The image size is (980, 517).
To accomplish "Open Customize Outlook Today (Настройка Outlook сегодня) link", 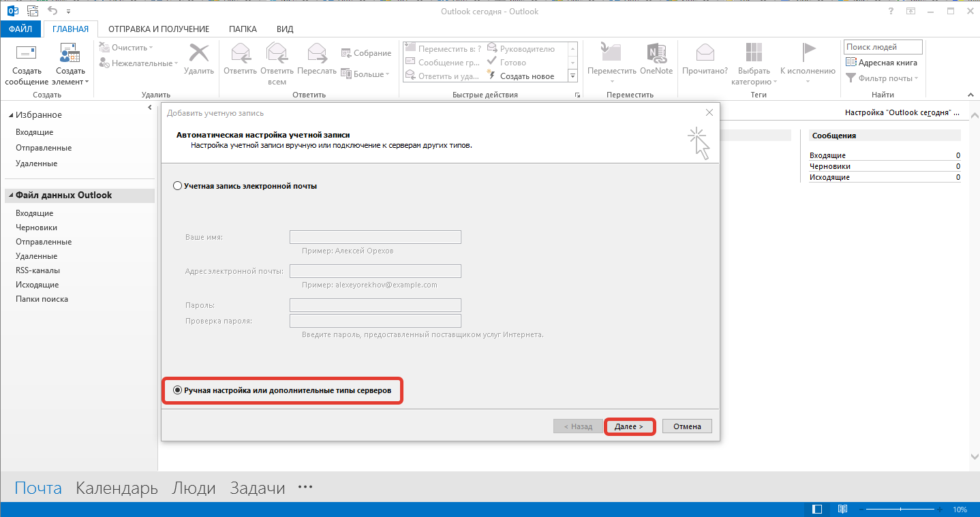I will (902, 112).
